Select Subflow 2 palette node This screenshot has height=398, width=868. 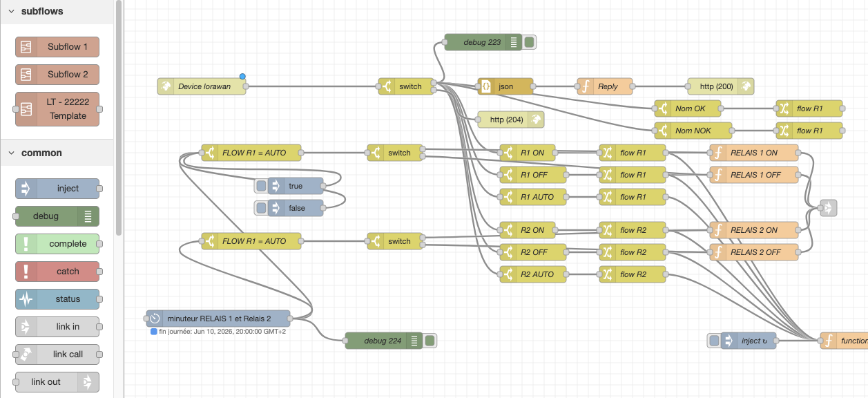(x=57, y=75)
